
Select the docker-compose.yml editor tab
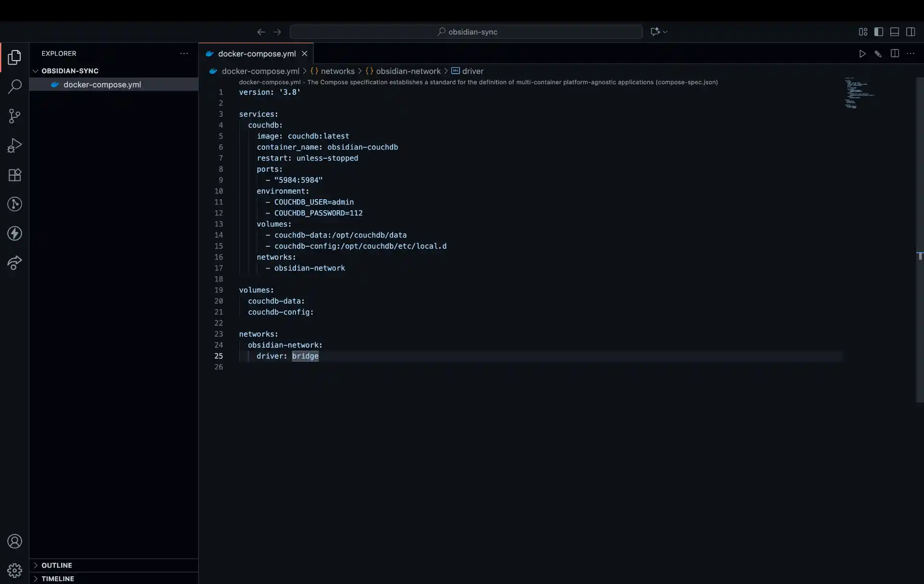(x=257, y=54)
